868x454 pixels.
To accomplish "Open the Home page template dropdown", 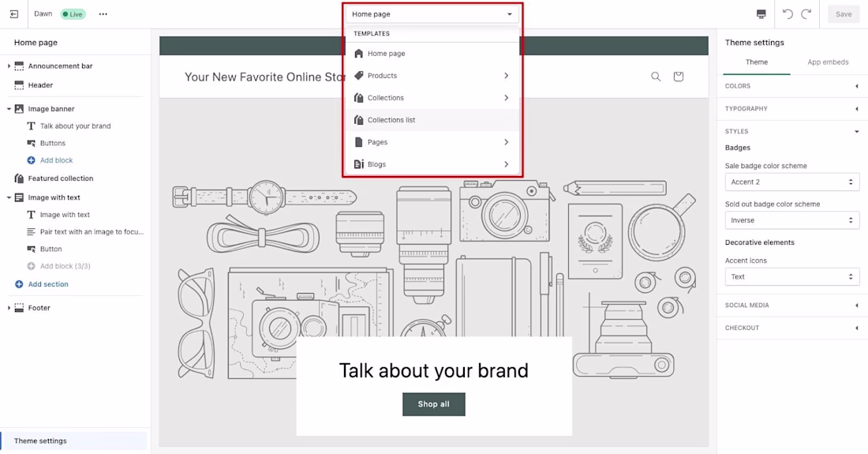I will [x=432, y=14].
